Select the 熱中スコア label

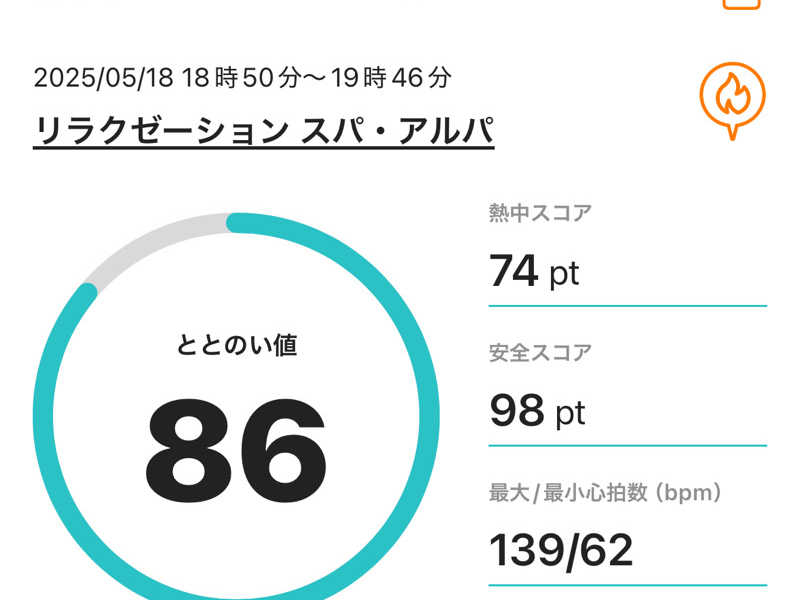pyautogui.click(x=540, y=213)
